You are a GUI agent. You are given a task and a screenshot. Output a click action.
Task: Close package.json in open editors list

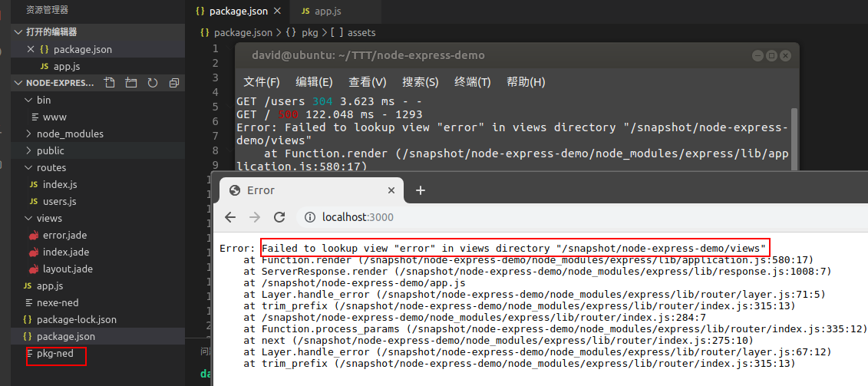pos(31,49)
